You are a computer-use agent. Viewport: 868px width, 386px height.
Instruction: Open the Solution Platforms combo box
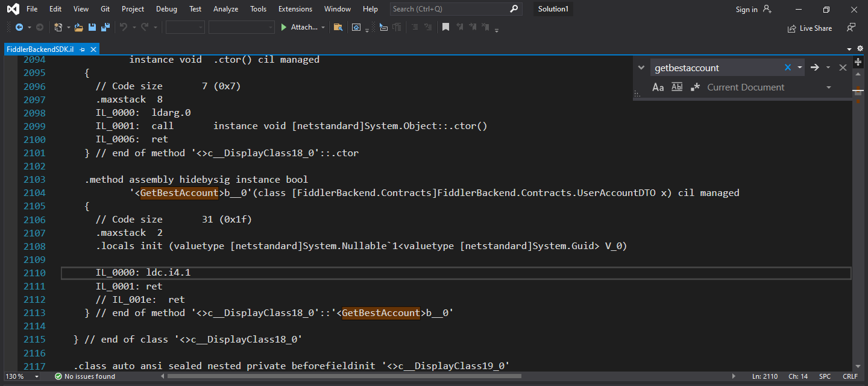241,27
